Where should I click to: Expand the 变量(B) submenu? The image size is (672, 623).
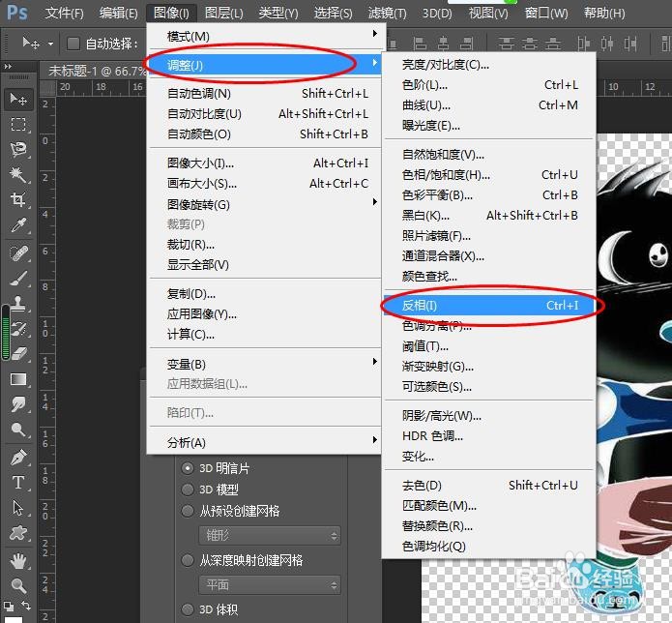[x=265, y=364]
